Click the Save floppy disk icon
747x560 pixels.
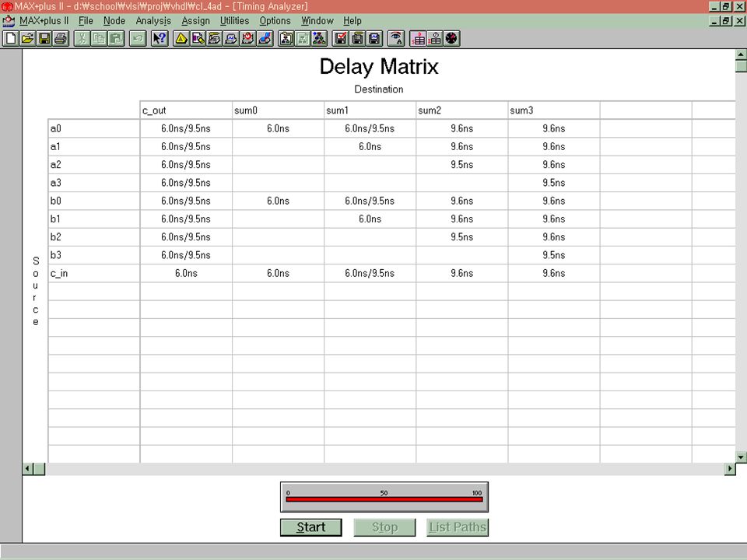pyautogui.click(x=44, y=39)
